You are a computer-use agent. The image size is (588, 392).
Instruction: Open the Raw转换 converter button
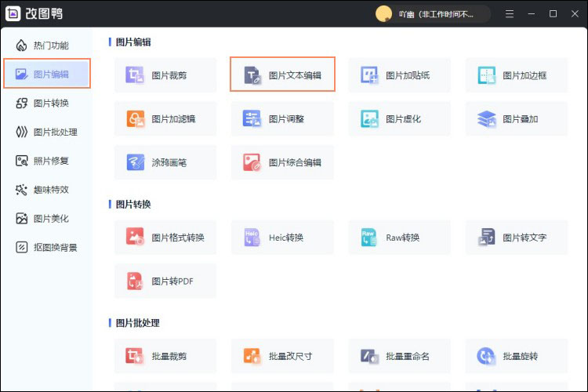coord(400,238)
